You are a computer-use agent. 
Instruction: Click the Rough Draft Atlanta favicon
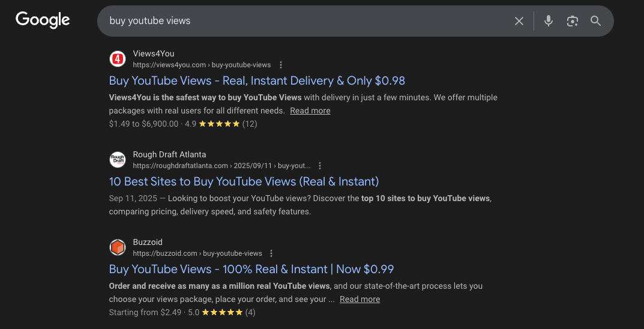(x=118, y=160)
